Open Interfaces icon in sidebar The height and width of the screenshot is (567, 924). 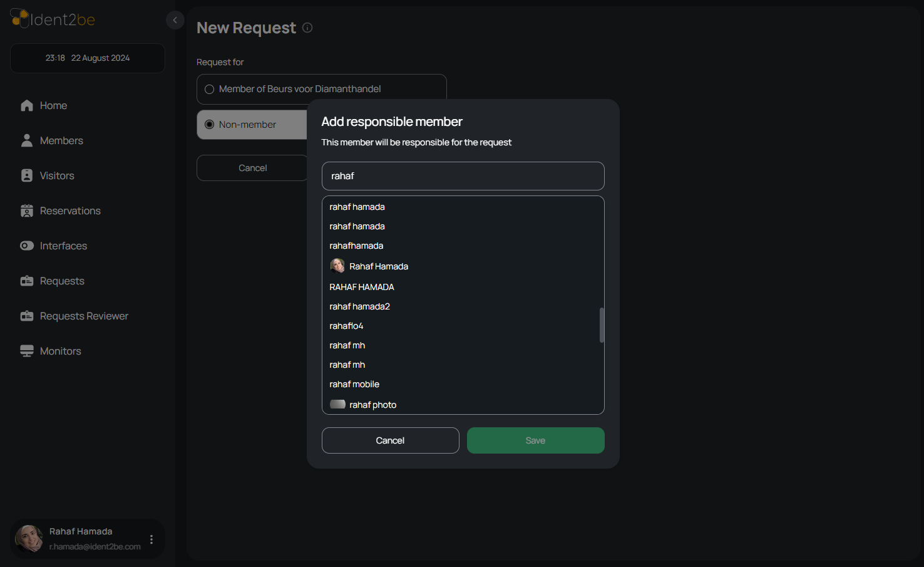(27, 246)
